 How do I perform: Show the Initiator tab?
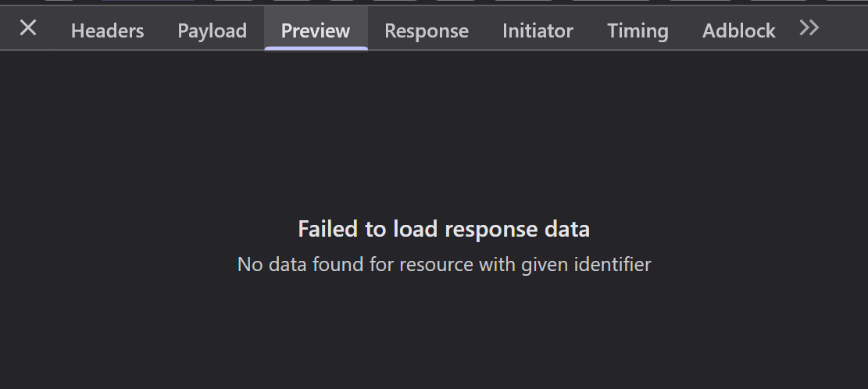pos(538,30)
